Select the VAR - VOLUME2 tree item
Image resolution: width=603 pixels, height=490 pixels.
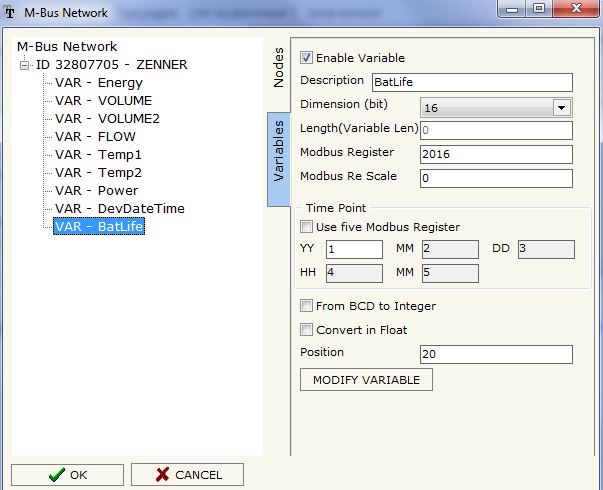(107, 119)
